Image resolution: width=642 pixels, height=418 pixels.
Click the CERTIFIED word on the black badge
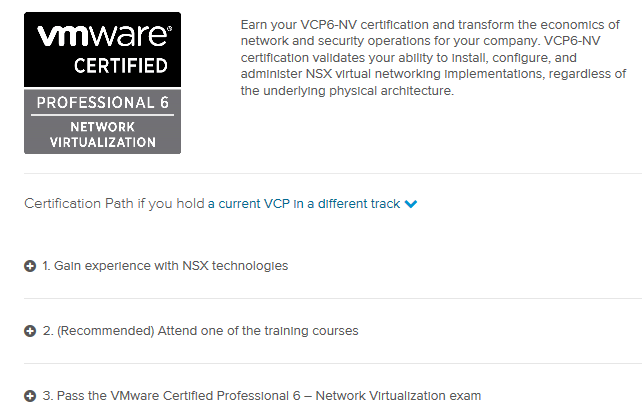121,66
